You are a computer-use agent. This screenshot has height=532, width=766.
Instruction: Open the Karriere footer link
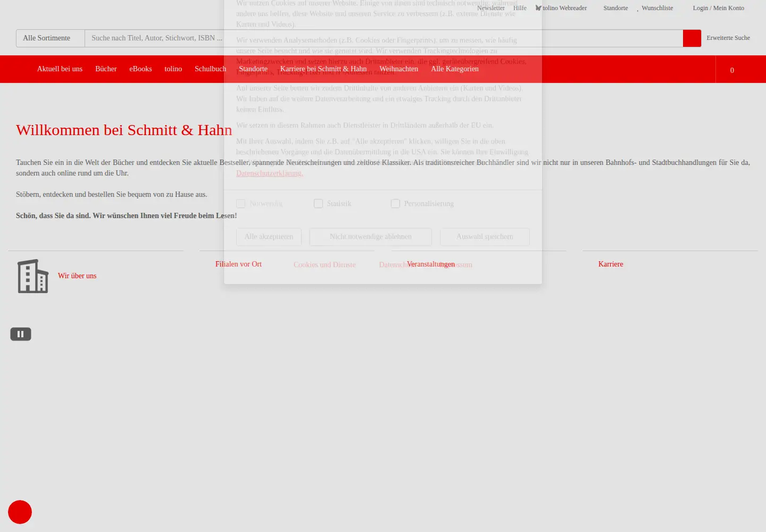611,264
